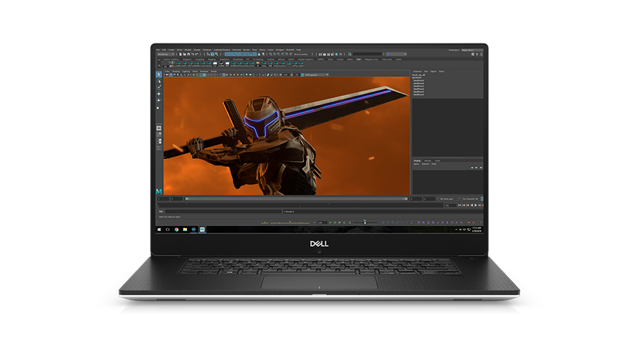Expand the Rendering menu set dropdown
Image resolution: width=644 pixels, height=350 pixels.
[x=166, y=54]
